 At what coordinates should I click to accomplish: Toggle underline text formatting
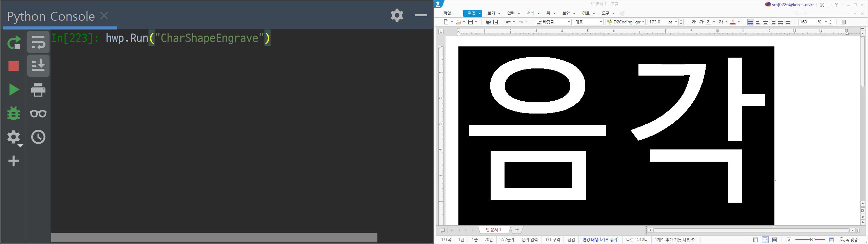(709, 22)
